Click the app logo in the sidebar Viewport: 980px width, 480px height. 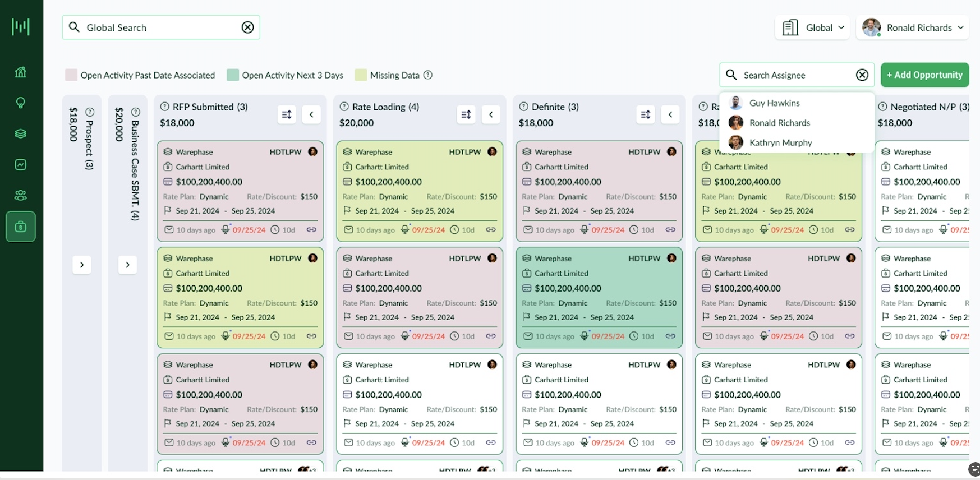[21, 26]
